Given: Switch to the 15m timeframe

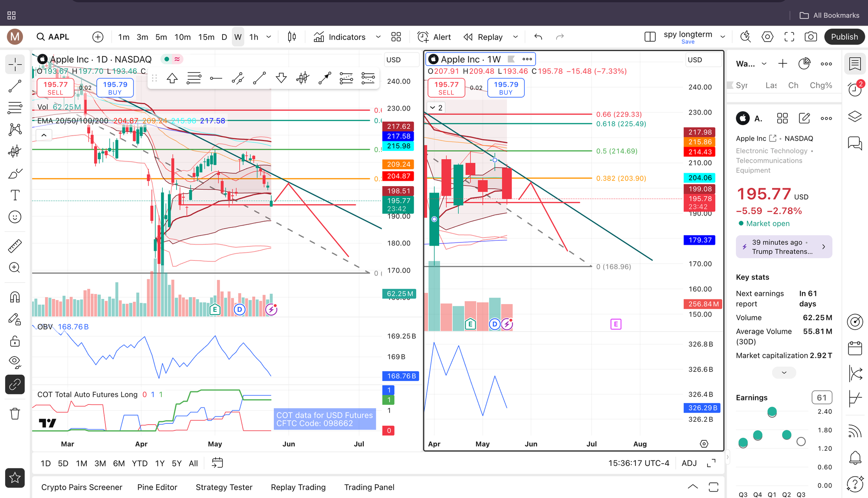Looking at the screenshot, I should 206,37.
